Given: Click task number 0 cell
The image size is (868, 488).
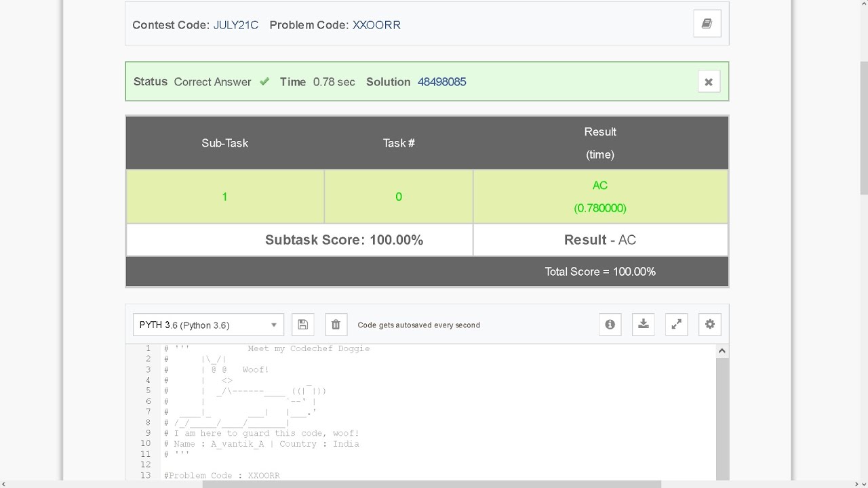Looking at the screenshot, I should point(398,197).
